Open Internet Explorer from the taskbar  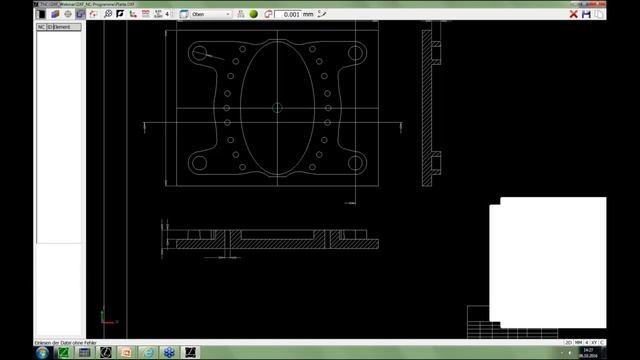coord(148,353)
